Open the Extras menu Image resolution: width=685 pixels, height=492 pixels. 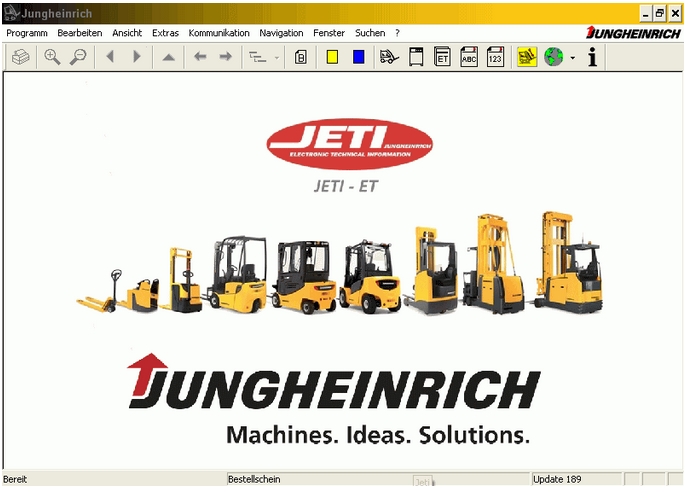(165, 33)
